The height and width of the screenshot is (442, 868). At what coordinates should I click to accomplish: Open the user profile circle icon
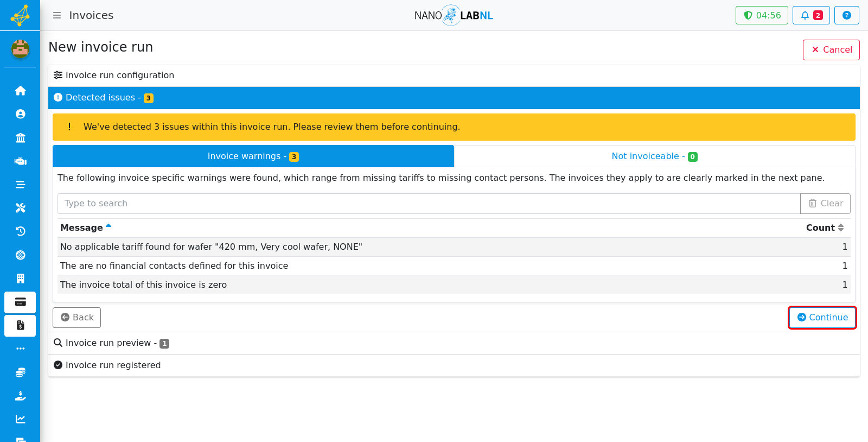[x=20, y=114]
